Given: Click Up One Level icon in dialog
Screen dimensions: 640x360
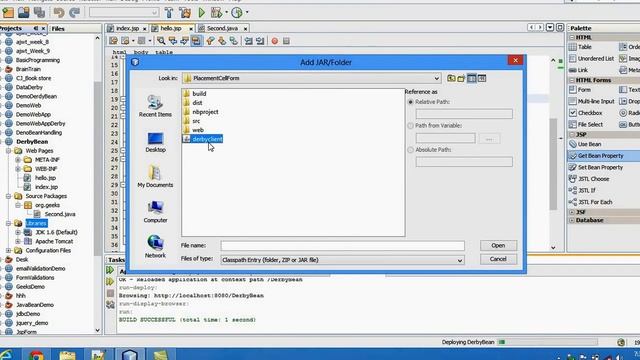Looking at the screenshot, I should (x=451, y=78).
